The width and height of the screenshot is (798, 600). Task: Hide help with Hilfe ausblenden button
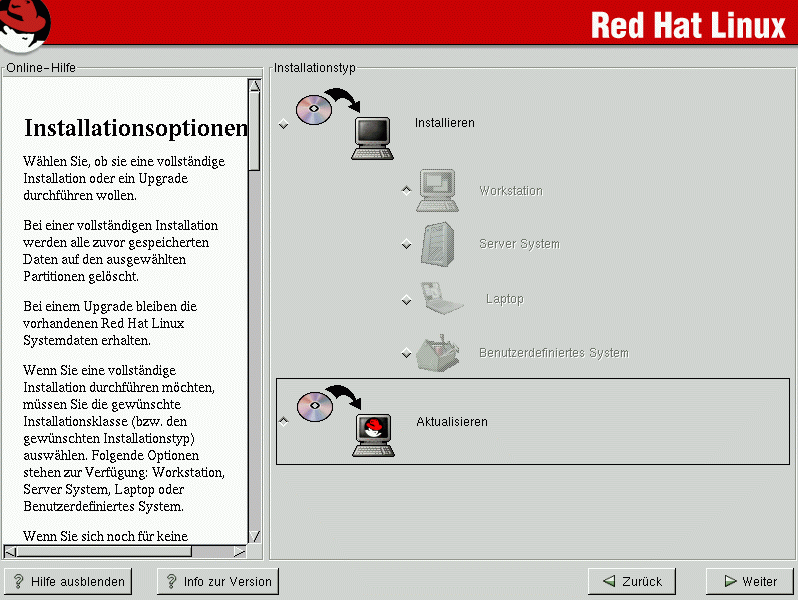(69, 581)
